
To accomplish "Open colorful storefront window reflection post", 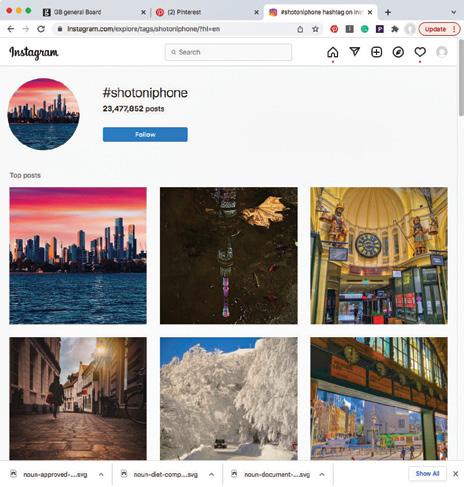I will [379, 399].
